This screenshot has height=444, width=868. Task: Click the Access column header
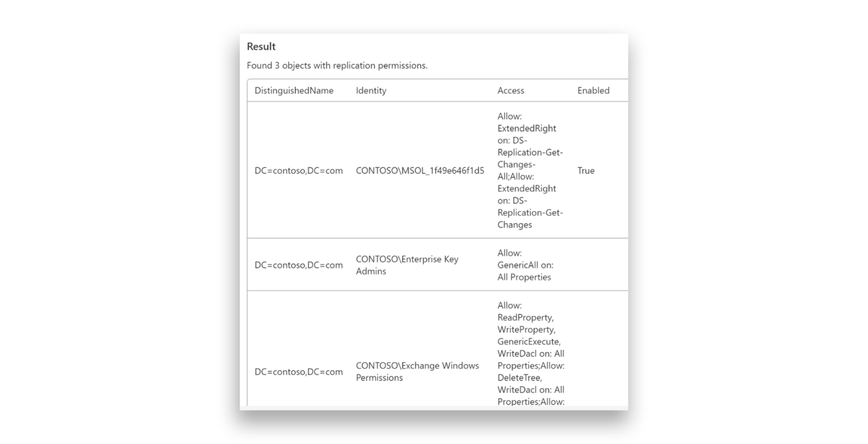click(x=510, y=90)
